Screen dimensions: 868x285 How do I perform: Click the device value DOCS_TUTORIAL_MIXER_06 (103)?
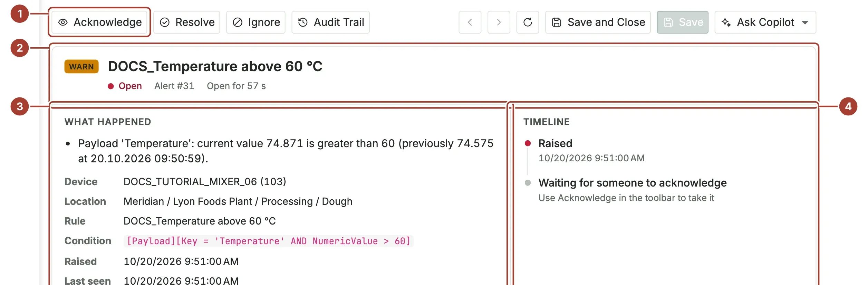205,181
